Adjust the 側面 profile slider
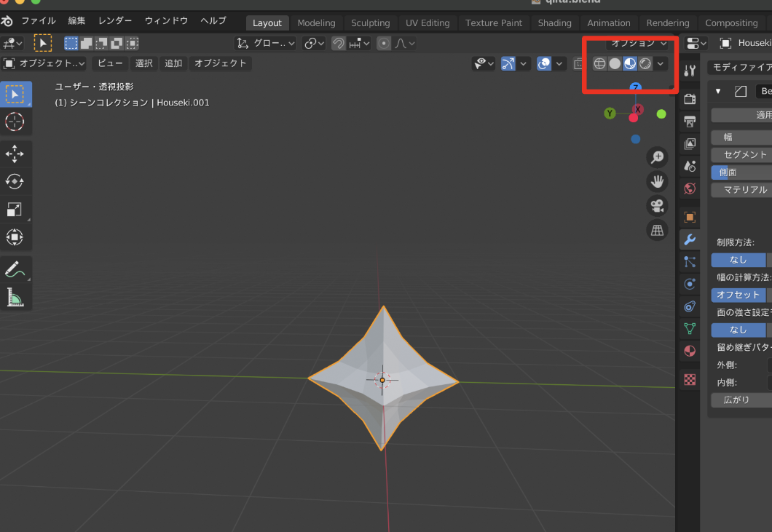 pos(742,172)
